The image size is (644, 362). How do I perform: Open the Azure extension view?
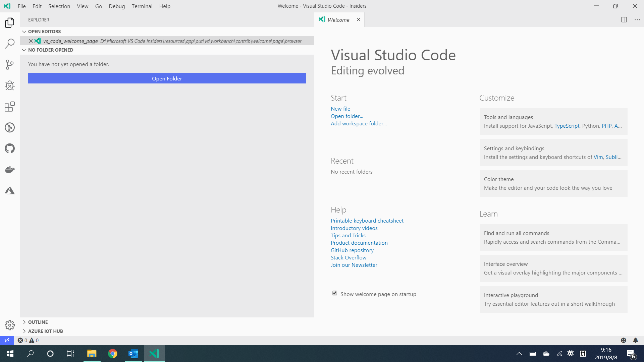[10, 190]
